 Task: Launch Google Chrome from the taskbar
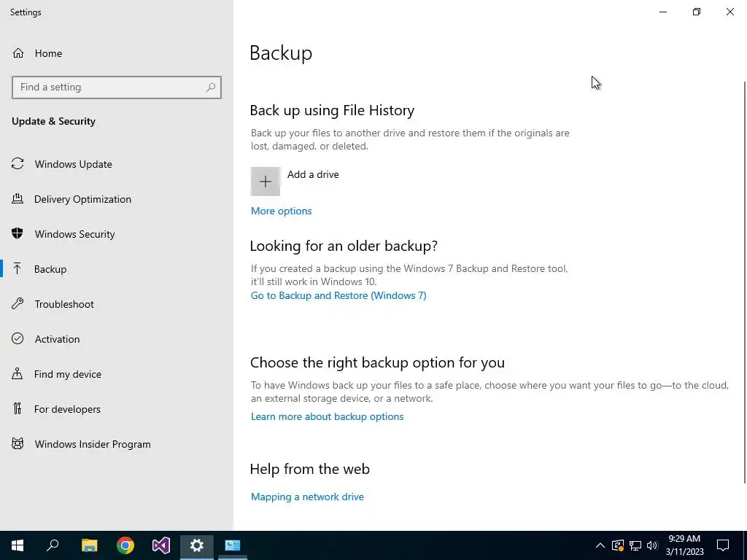click(125, 545)
